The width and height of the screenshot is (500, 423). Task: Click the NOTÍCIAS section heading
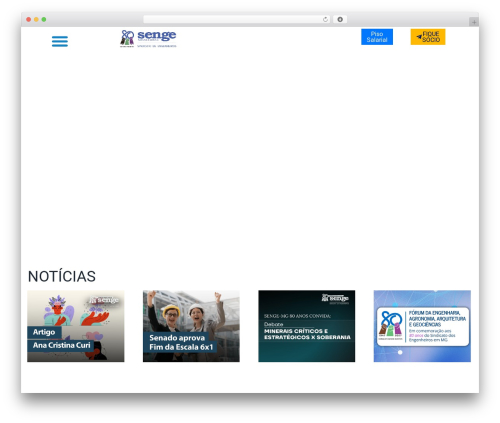coord(62,276)
